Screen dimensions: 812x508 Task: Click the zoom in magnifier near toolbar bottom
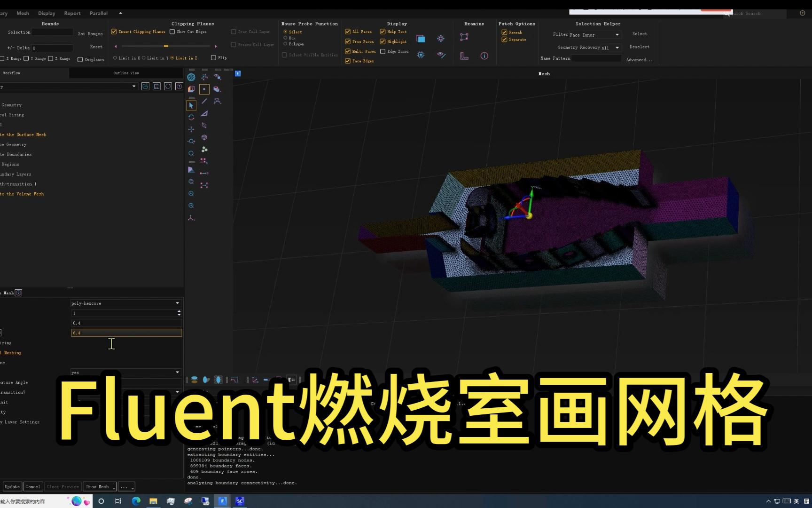[x=191, y=194]
